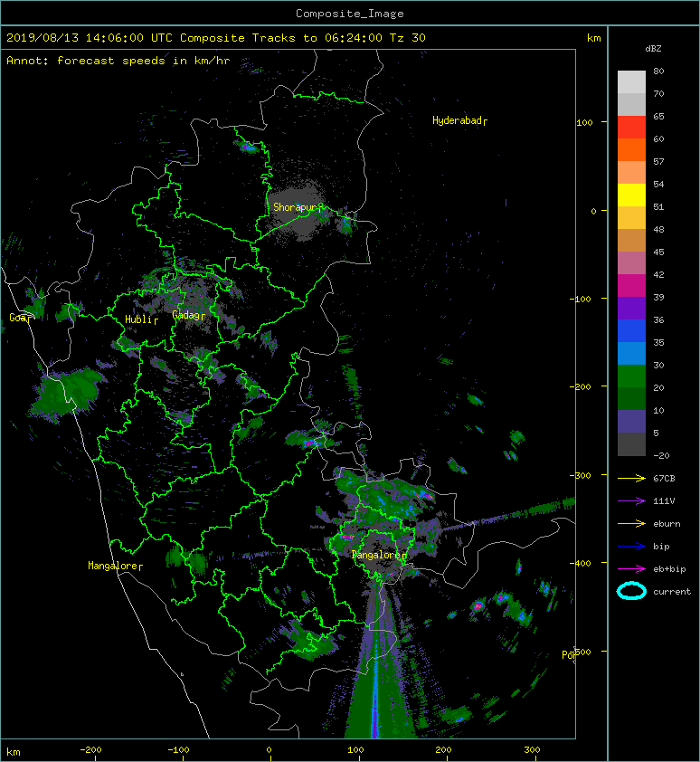The image size is (700, 762).
Task: Click the 0 tick on horizontal axis
Action: [x=270, y=750]
